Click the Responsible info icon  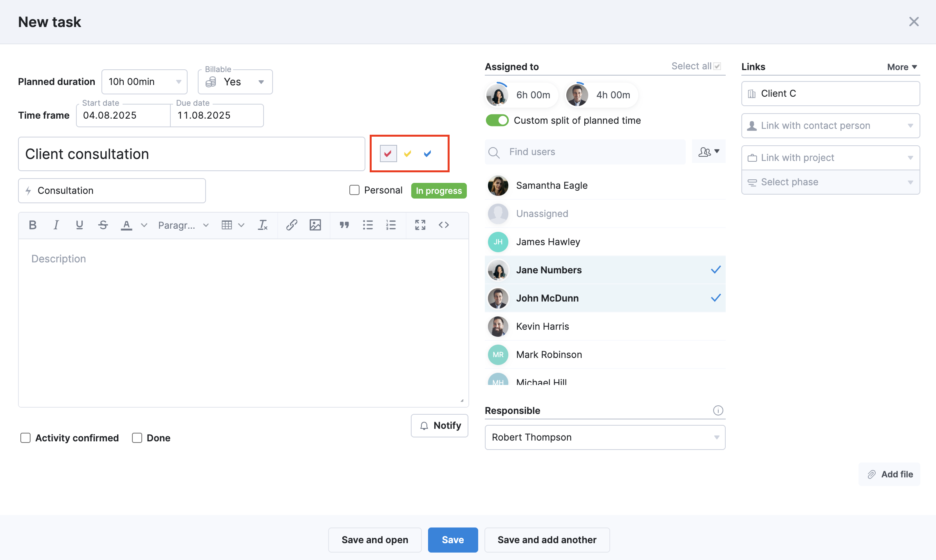click(x=718, y=410)
